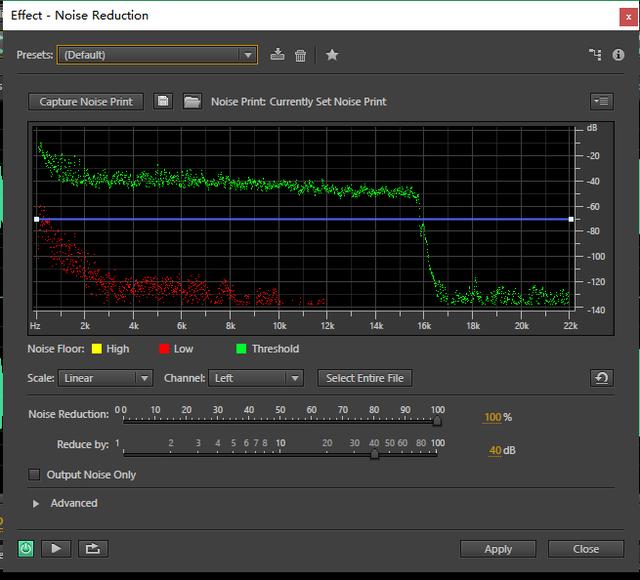Expand the Advanced settings section
Viewport: 640px width, 580px height.
tap(36, 504)
